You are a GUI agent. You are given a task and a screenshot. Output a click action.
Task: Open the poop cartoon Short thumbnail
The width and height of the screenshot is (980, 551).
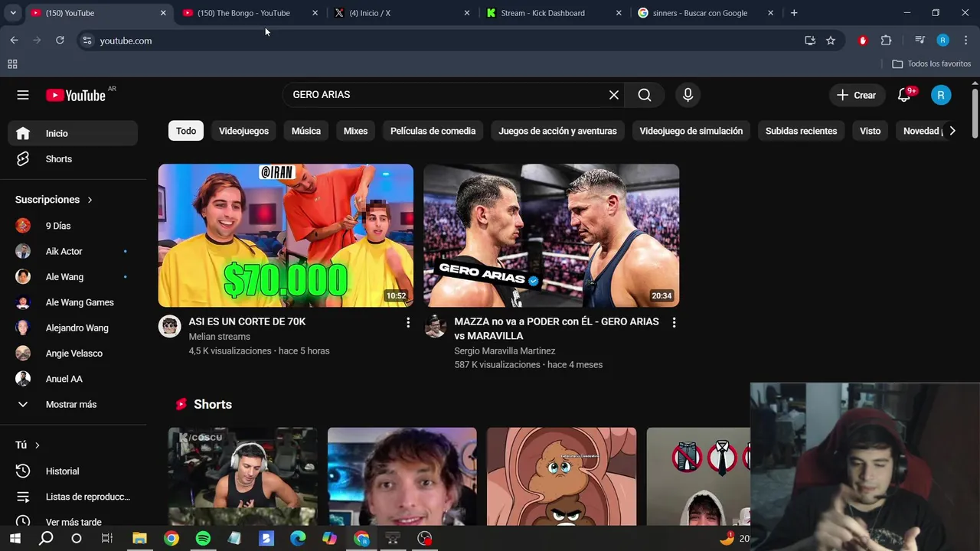pyautogui.click(x=561, y=477)
